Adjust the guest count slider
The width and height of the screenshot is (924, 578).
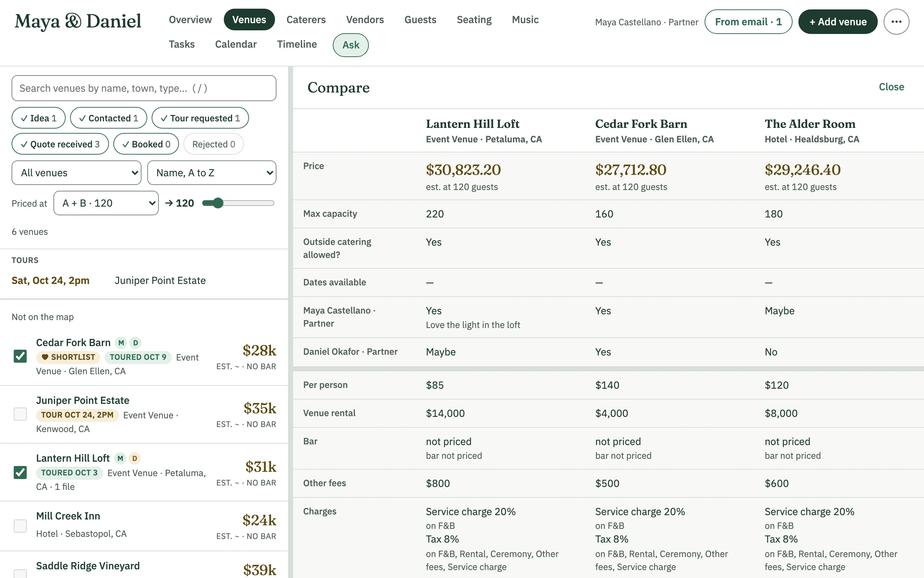coord(238,203)
